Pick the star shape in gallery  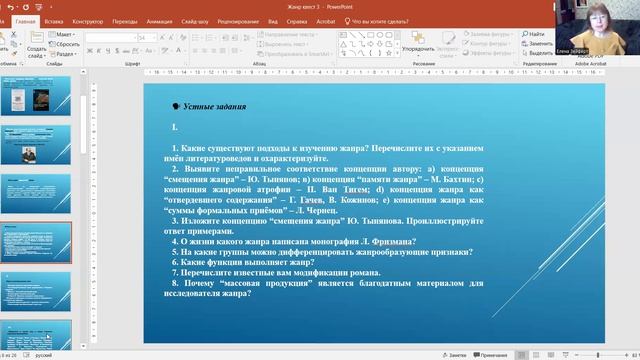(x=389, y=53)
